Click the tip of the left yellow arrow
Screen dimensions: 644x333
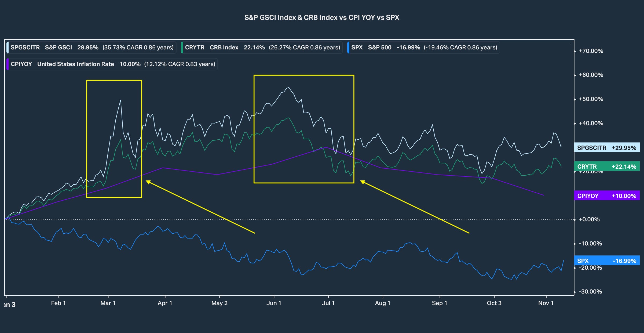(x=147, y=181)
